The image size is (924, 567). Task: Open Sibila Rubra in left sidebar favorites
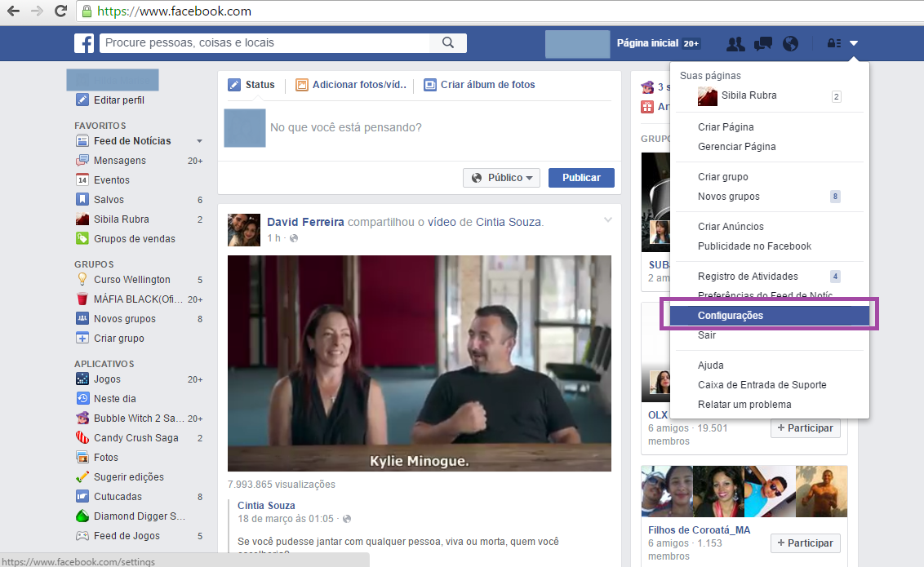point(122,219)
